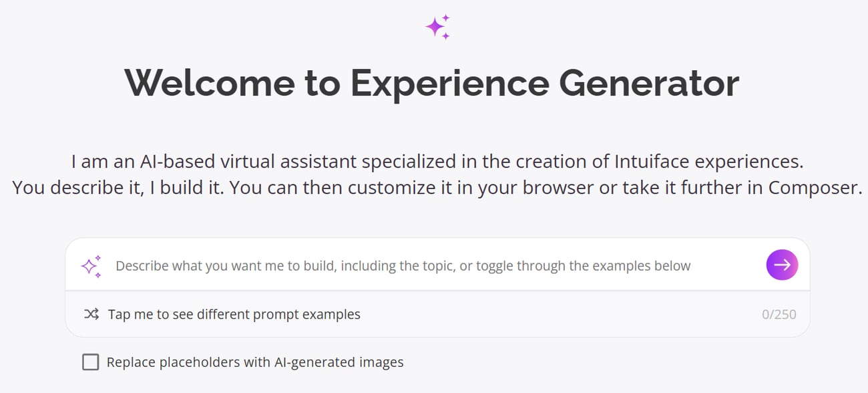Click the sparkle logo above the heading

coord(437,27)
